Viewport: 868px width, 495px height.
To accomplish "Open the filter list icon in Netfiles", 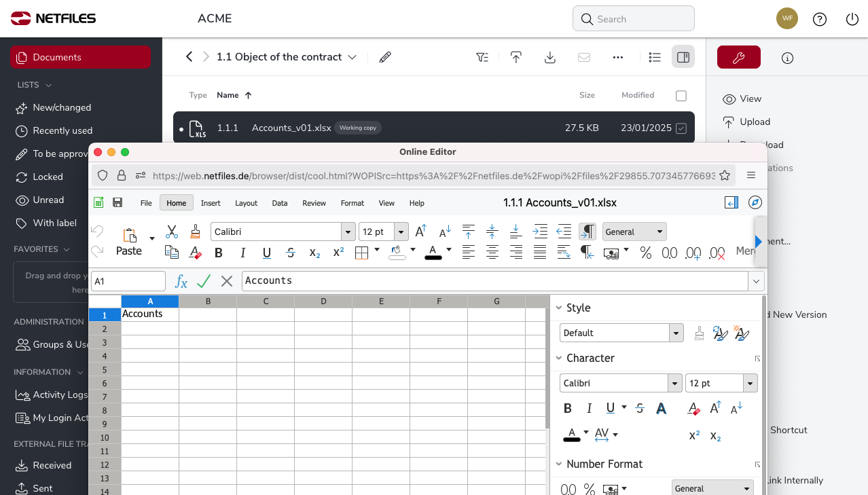I will coord(482,57).
